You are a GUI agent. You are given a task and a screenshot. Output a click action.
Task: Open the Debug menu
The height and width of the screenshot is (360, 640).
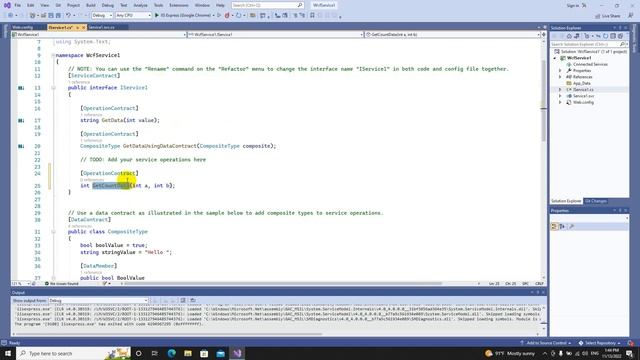108,5
